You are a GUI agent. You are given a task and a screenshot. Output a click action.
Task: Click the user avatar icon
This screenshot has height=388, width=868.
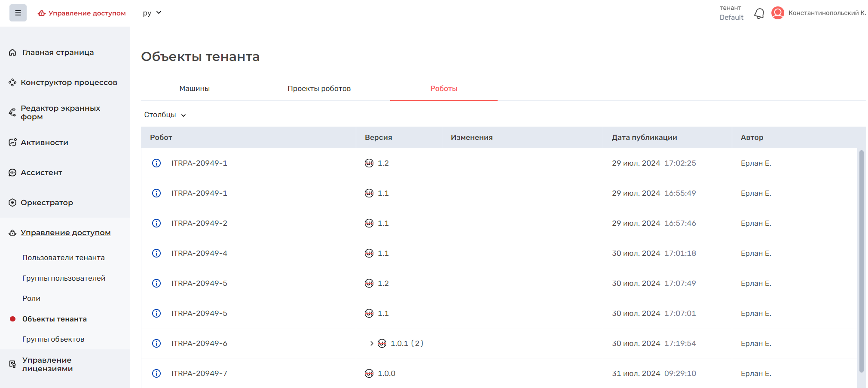coord(777,13)
